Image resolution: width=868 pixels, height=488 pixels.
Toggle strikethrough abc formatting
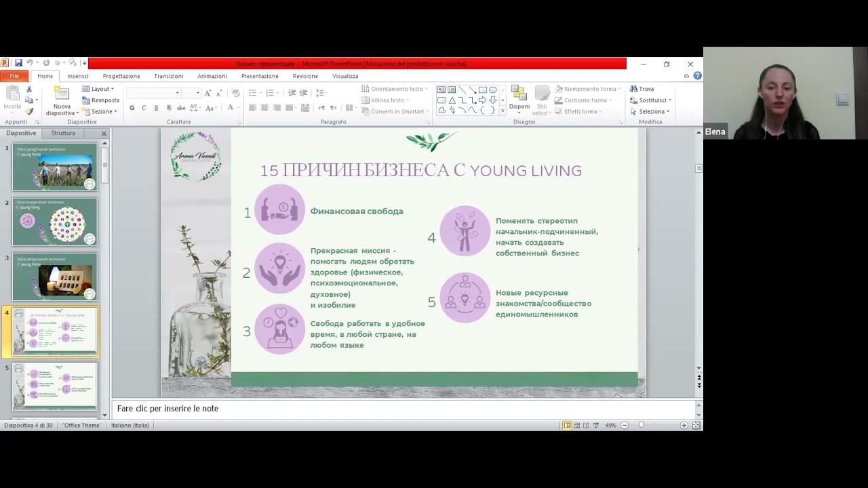point(181,108)
